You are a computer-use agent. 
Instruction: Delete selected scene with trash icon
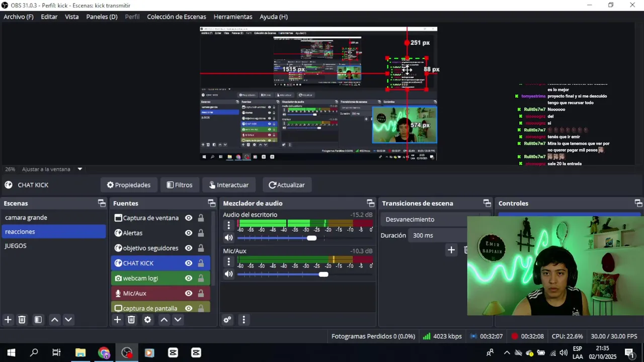point(22,320)
